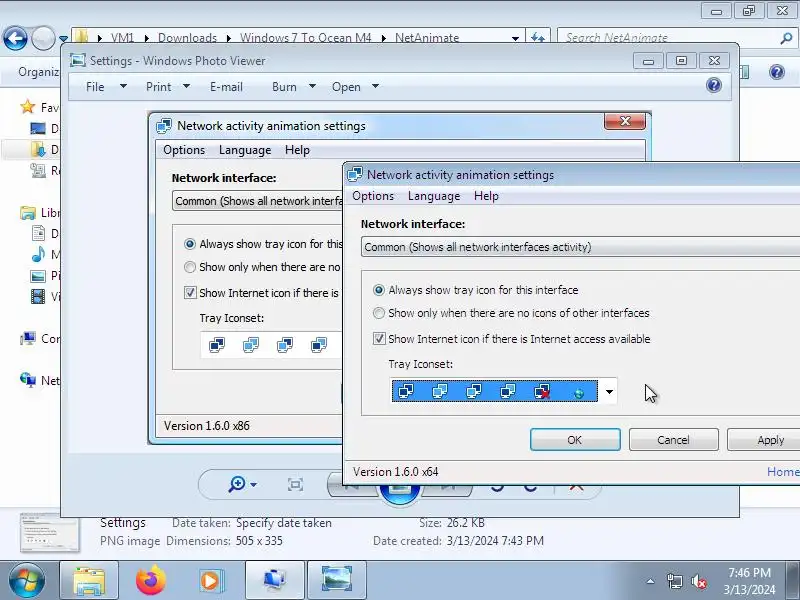This screenshot has height=600, width=800.
Task: Open Options menu in the x64 dialog
Action: click(x=373, y=196)
